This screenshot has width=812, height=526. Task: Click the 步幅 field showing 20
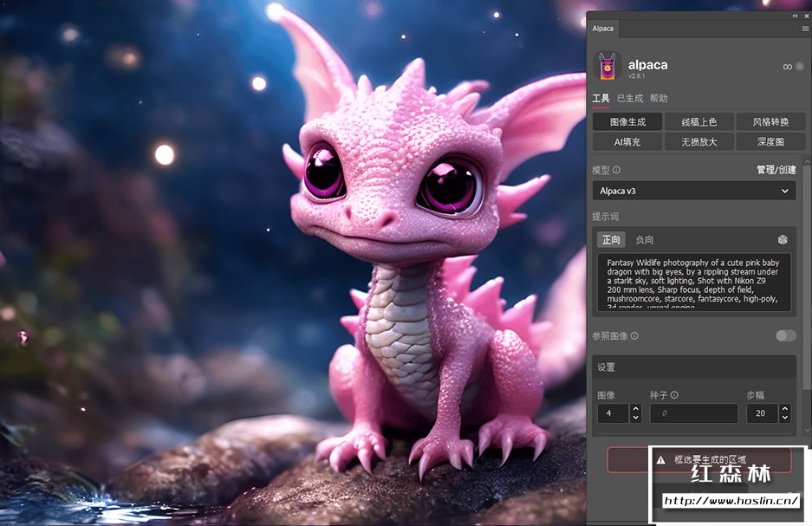point(763,413)
